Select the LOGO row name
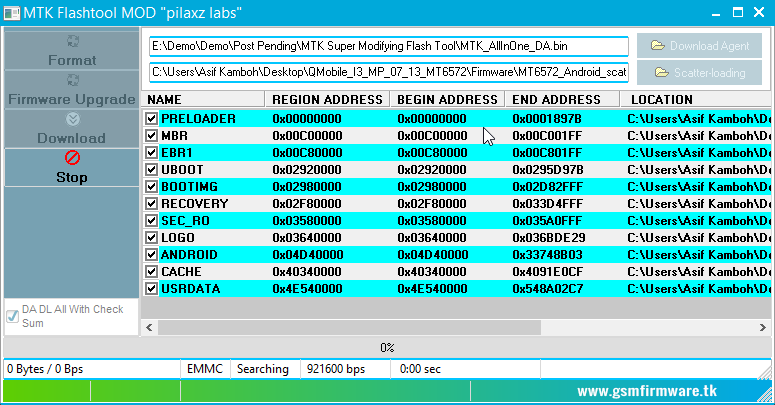Image resolution: width=775 pixels, height=405 pixels. pyautogui.click(x=178, y=237)
